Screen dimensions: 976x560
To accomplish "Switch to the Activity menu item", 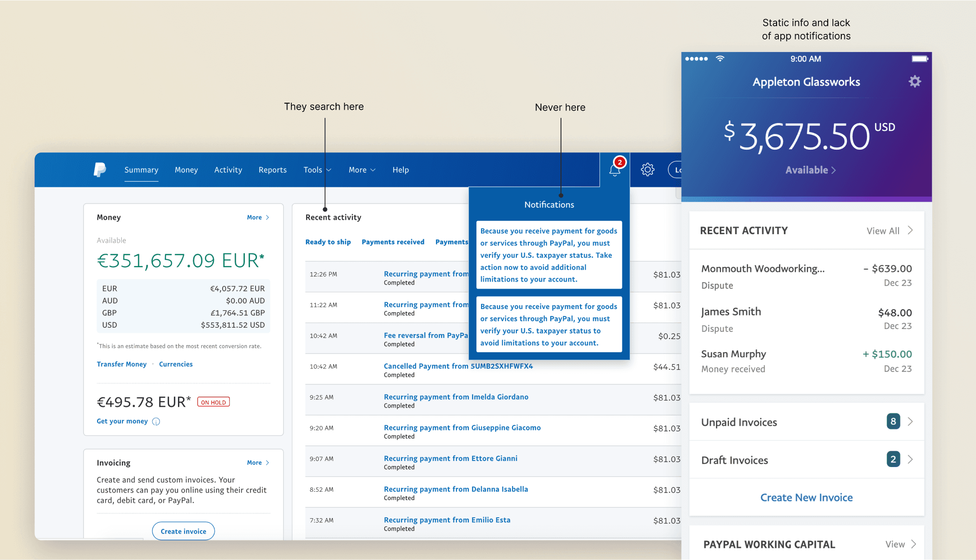I will 228,170.
